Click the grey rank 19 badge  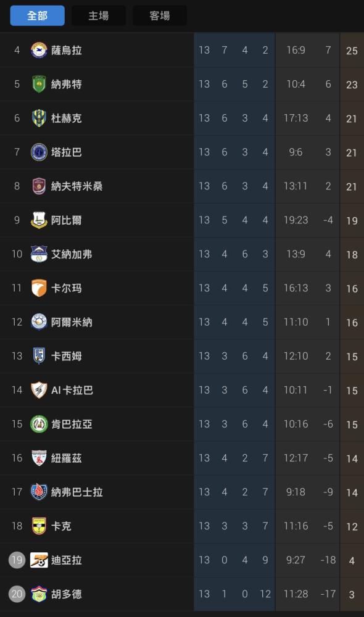point(17,560)
